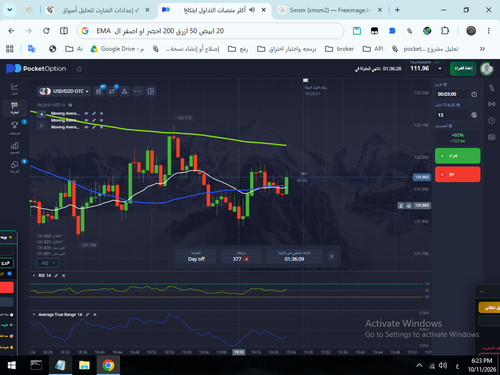
Task: Open the API bookmarks folder
Action: click(x=373, y=49)
